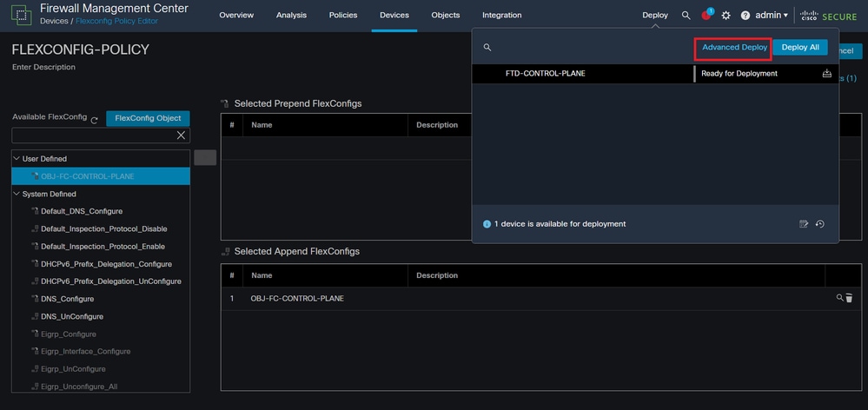The width and height of the screenshot is (868, 410).
Task: Open the global search magnifier in header
Action: [686, 16]
